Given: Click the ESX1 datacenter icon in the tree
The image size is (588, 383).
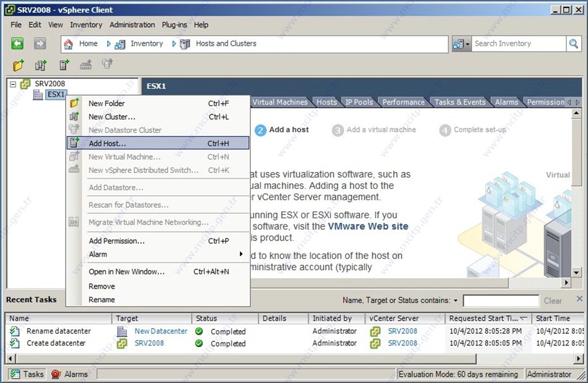Looking at the screenshot, I should tap(38, 94).
